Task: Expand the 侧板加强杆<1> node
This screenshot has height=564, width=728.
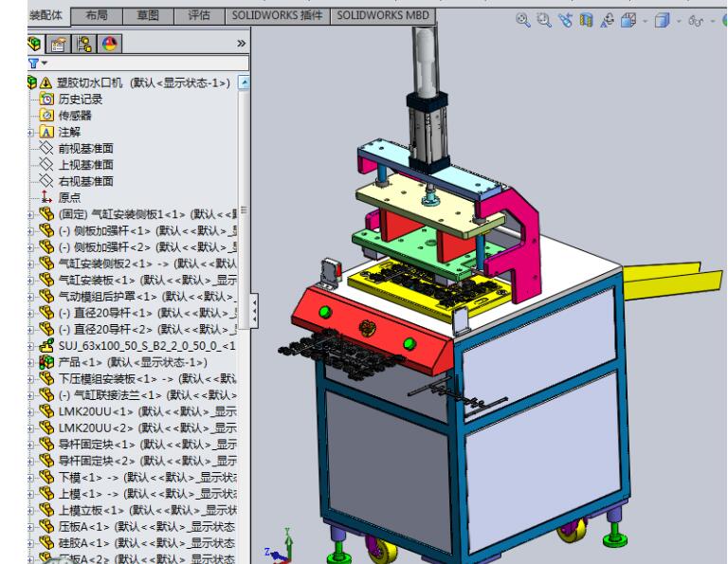Action: [30, 230]
